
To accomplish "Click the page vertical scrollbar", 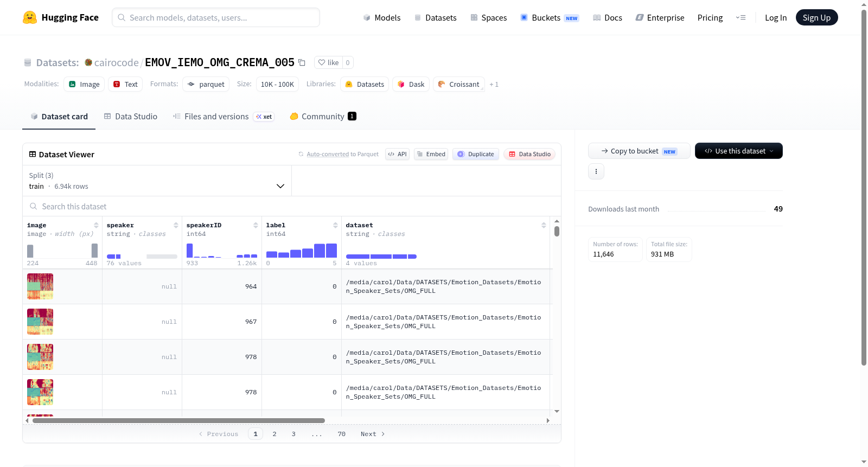I will tap(864, 187).
